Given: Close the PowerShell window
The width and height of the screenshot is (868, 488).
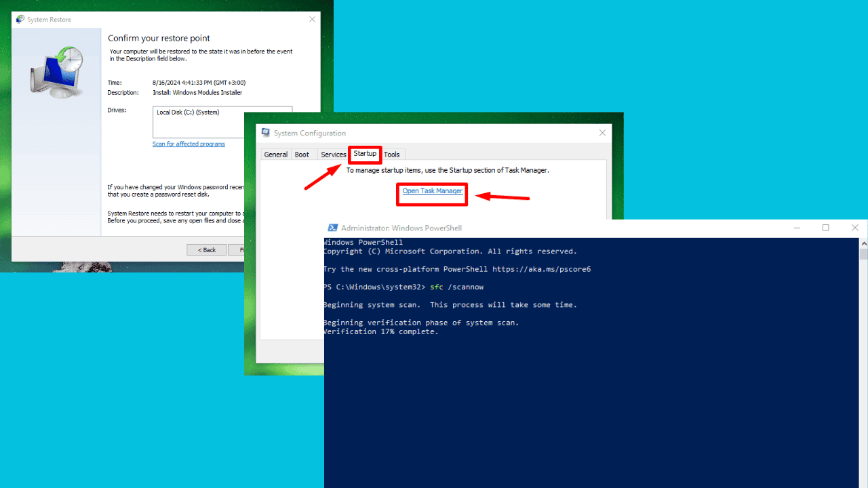Looking at the screenshot, I should point(854,228).
